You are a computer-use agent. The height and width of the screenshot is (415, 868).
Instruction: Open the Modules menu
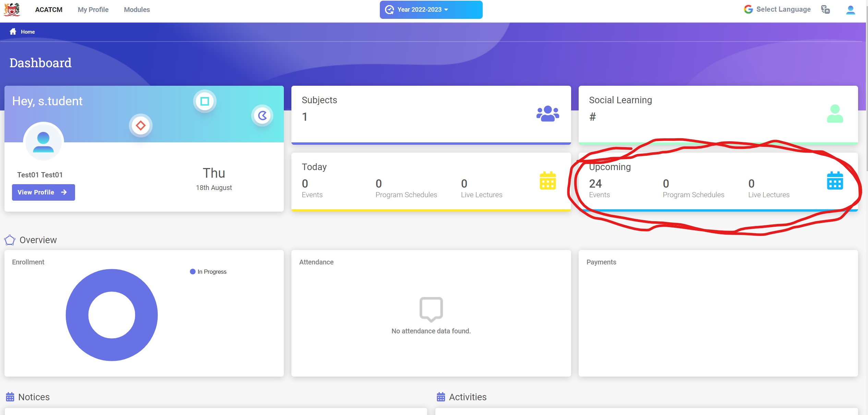coord(137,10)
